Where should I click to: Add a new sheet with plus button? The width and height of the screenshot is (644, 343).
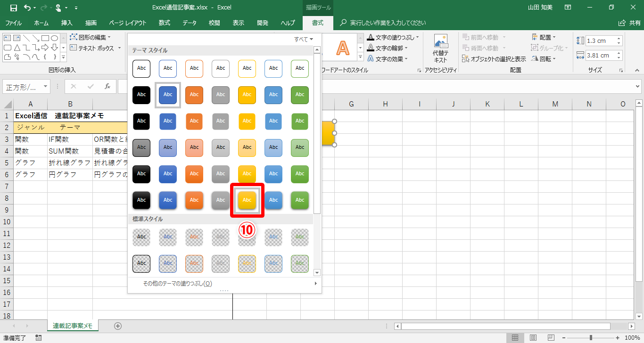click(x=118, y=326)
